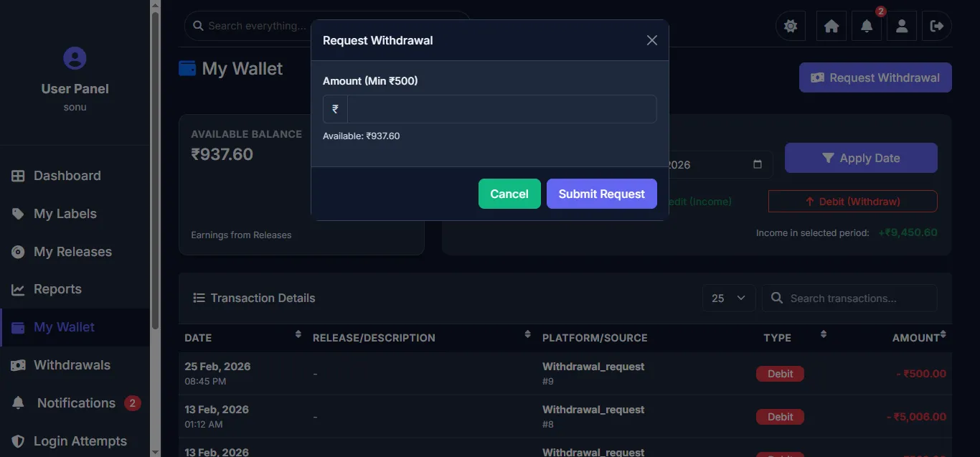Select the Debit (Withdraw) filter

(852, 202)
